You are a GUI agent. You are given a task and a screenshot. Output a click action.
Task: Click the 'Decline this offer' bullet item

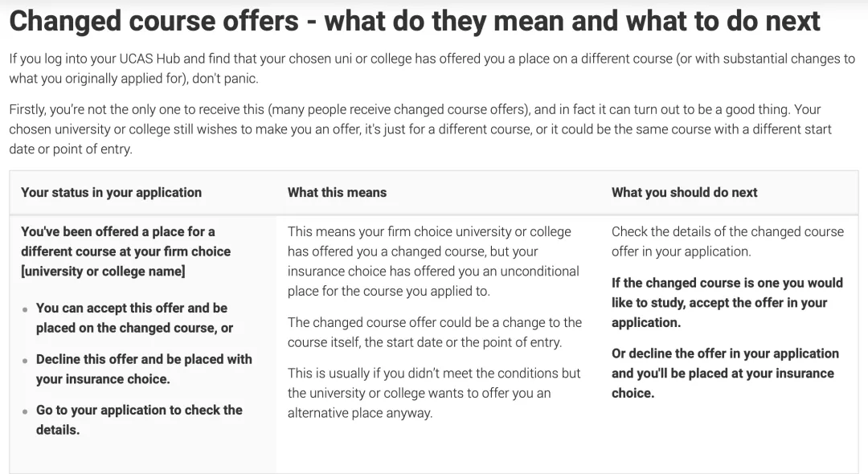144,369
